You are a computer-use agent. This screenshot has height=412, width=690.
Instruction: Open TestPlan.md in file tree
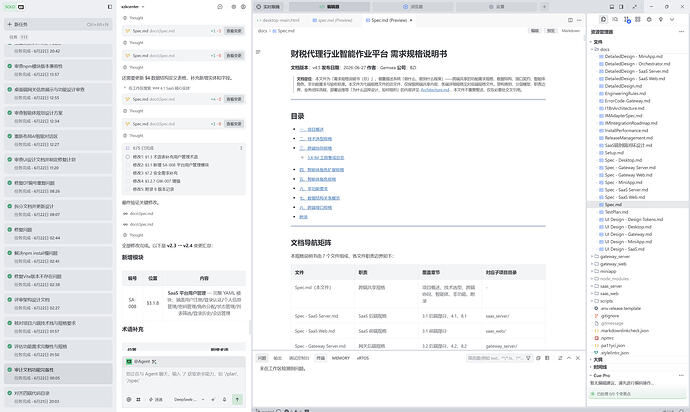(x=616, y=212)
